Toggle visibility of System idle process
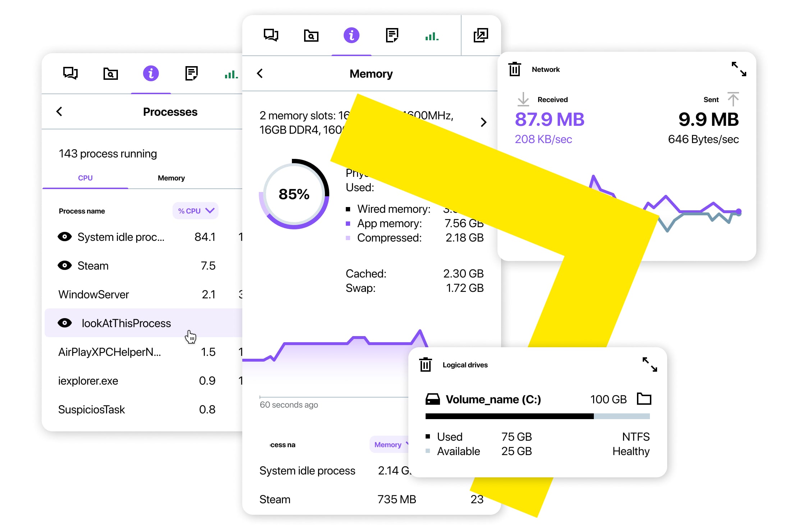This screenshot has height=532, width=798. [65, 237]
